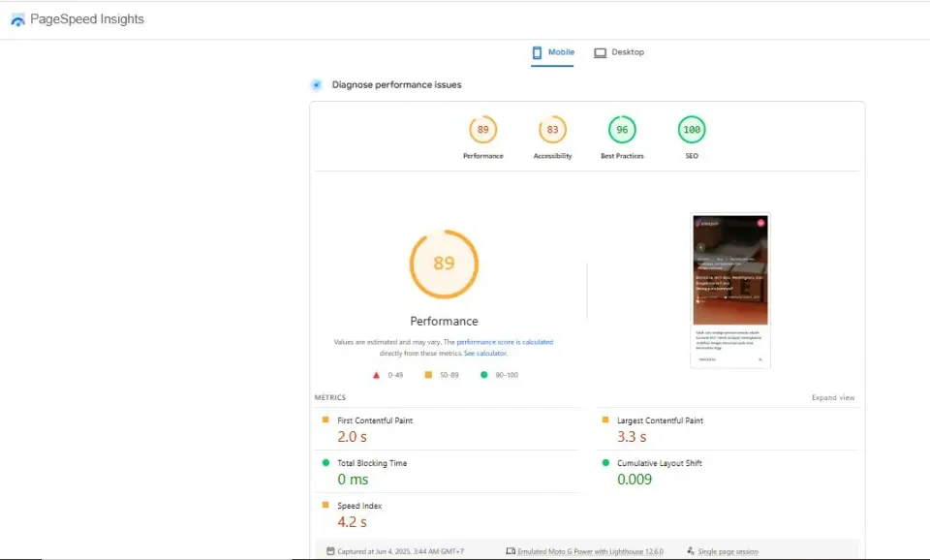The height and width of the screenshot is (560, 930).
Task: Click the Cumulative Layout Shift metric label
Action: click(660, 463)
